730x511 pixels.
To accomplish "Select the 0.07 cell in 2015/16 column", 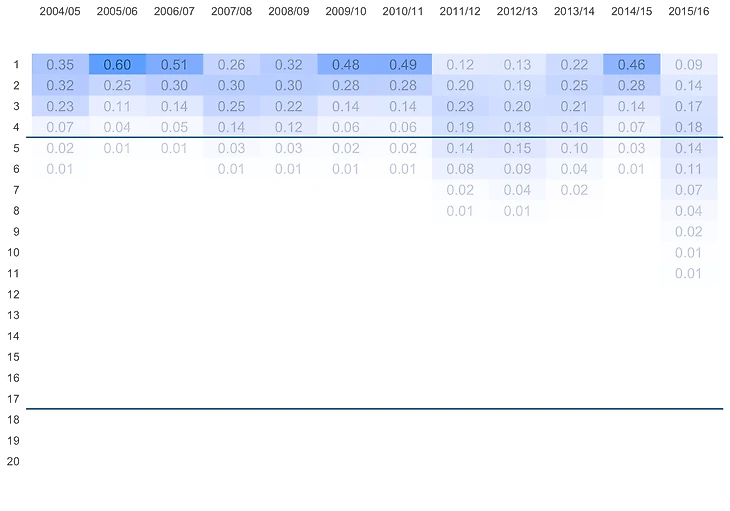I will pos(689,190).
